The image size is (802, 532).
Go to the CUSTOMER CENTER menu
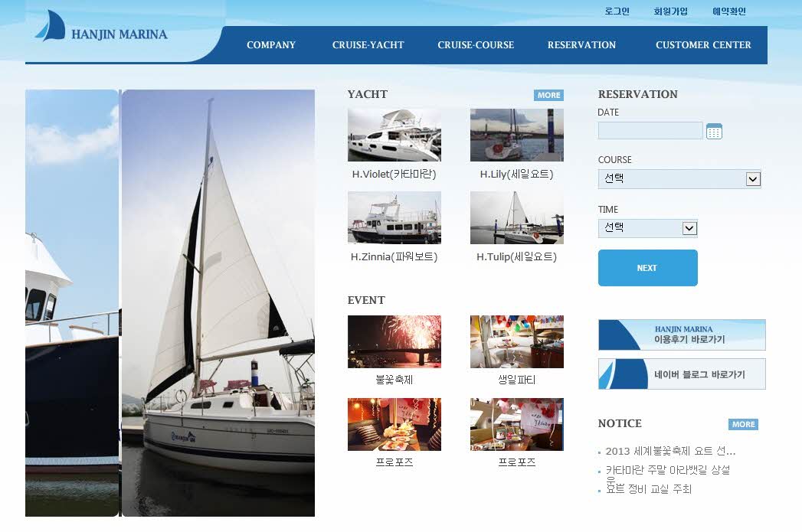(x=703, y=45)
